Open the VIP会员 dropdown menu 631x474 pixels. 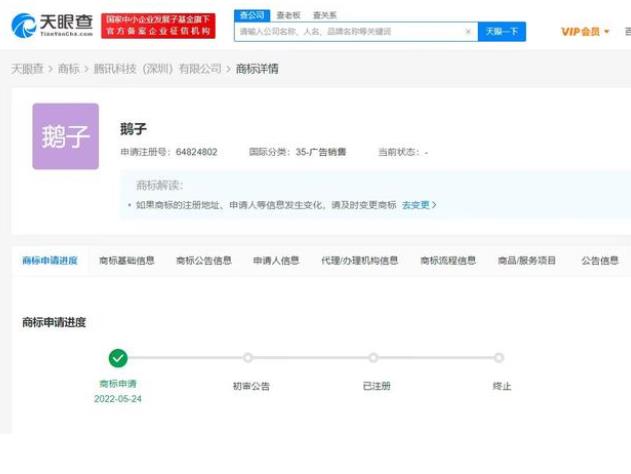[585, 32]
